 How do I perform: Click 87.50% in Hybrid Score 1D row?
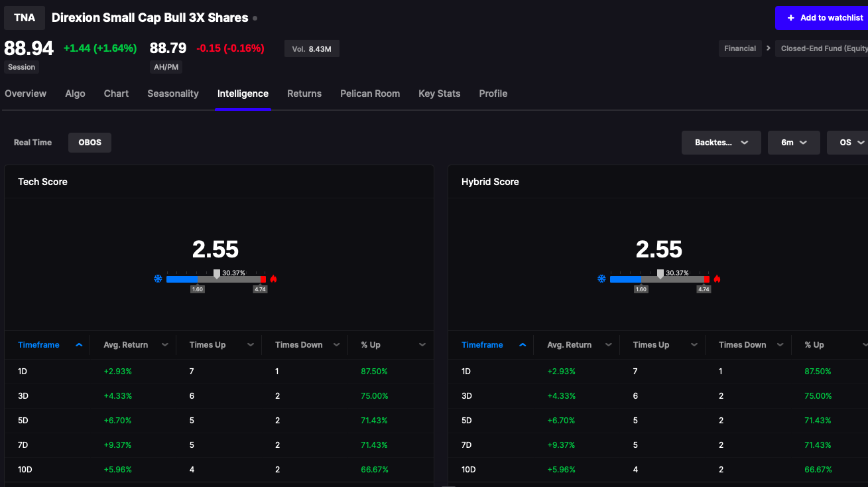[818, 372]
